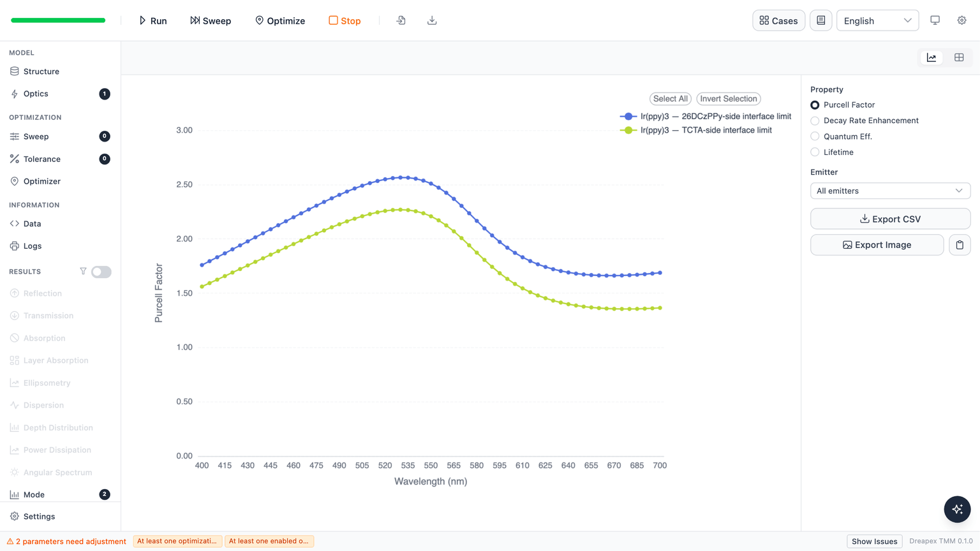Click the Sweep toolbar button
This screenshot has width=980, height=551.
pos(211,20)
